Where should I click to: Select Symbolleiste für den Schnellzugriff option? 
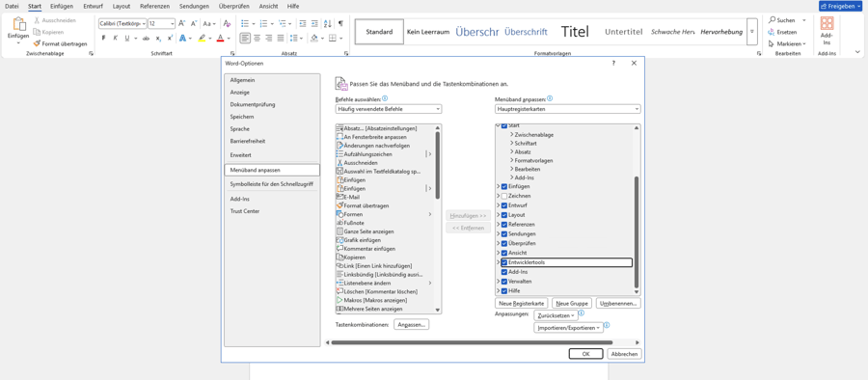[x=272, y=183]
